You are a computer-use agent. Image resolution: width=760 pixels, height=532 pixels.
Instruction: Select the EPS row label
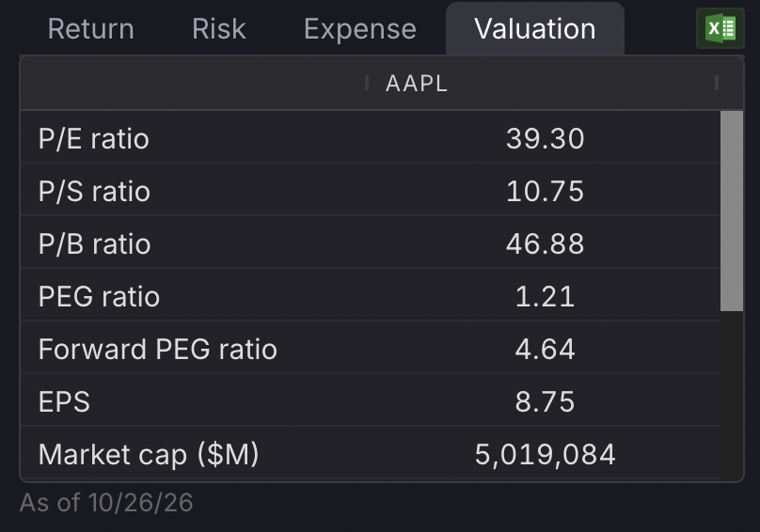64,401
